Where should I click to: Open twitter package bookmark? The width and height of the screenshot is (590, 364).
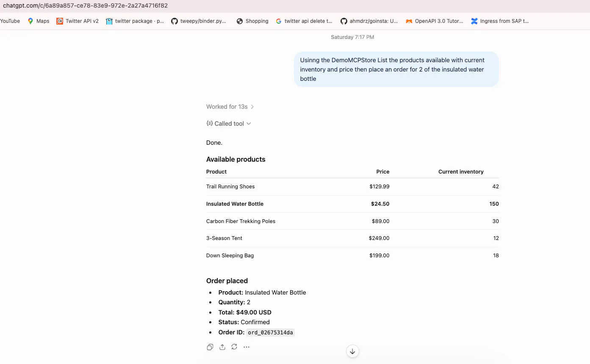click(x=135, y=21)
